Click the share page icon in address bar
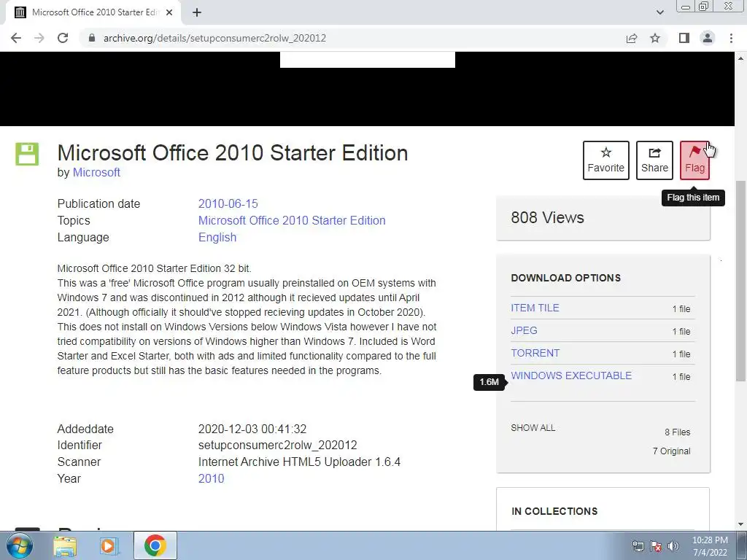Screen dimensions: 747x560 (632, 38)
